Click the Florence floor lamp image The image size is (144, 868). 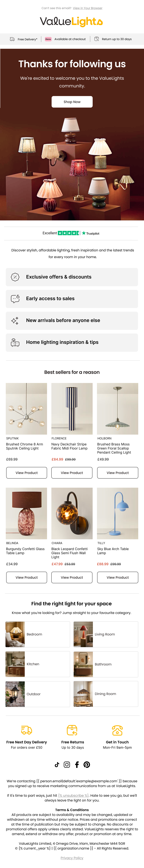pos(72,408)
